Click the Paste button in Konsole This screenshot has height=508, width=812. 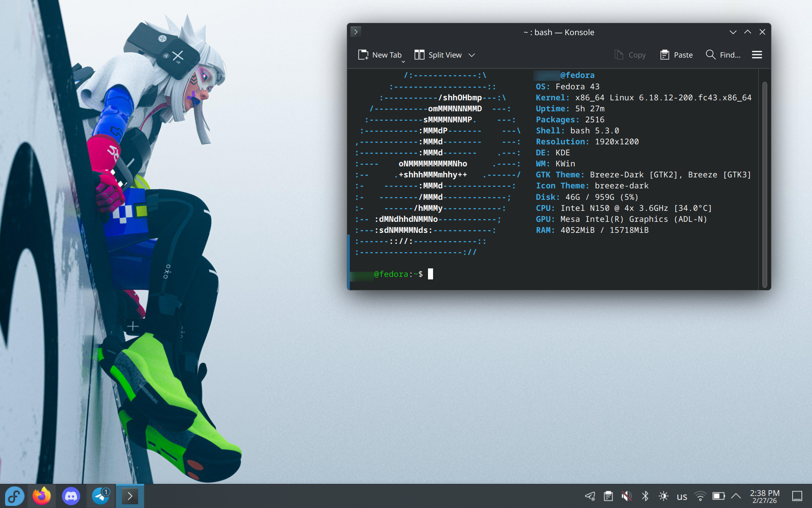tap(676, 55)
